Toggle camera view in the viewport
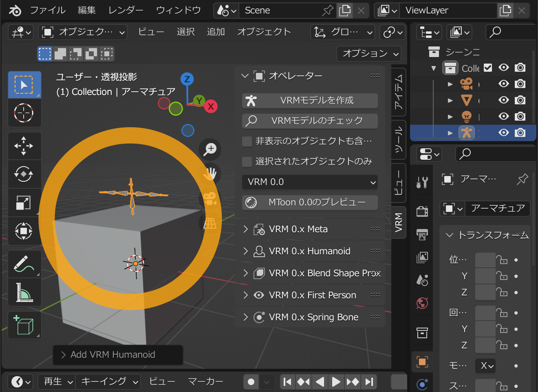The height and width of the screenshot is (392, 538). click(210, 198)
